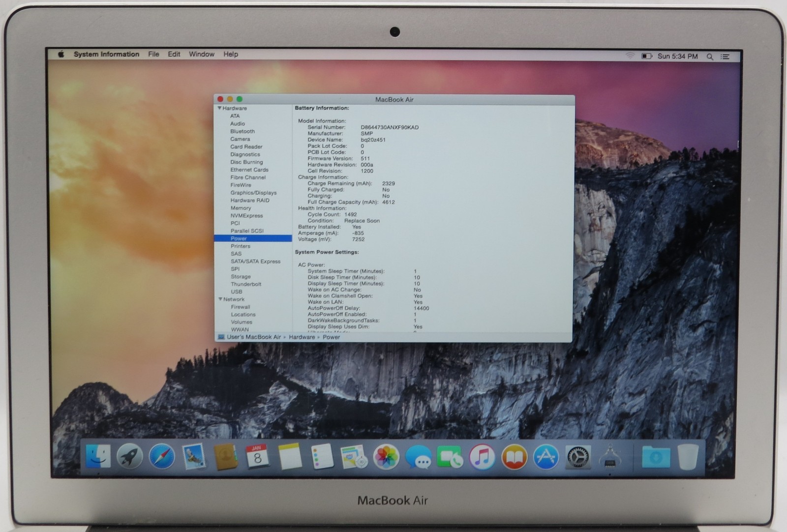Open Notes icon in Dock
The width and height of the screenshot is (787, 532).
click(x=290, y=456)
